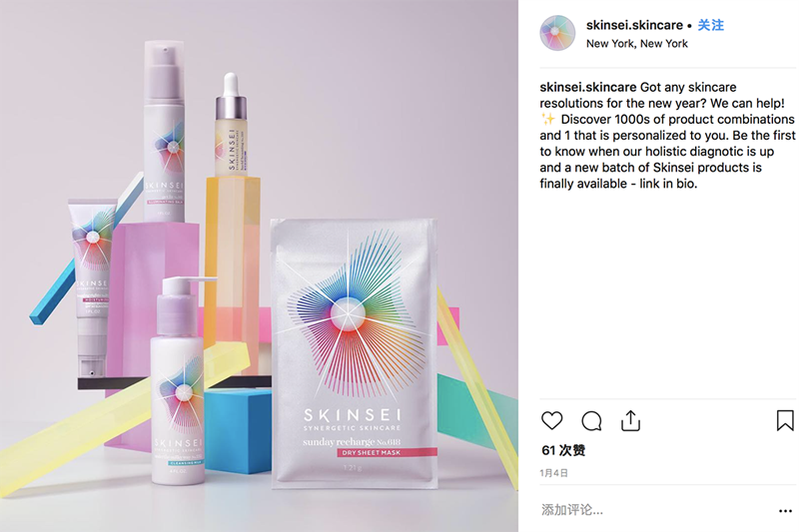Open comments via the speech bubble icon

(591, 421)
